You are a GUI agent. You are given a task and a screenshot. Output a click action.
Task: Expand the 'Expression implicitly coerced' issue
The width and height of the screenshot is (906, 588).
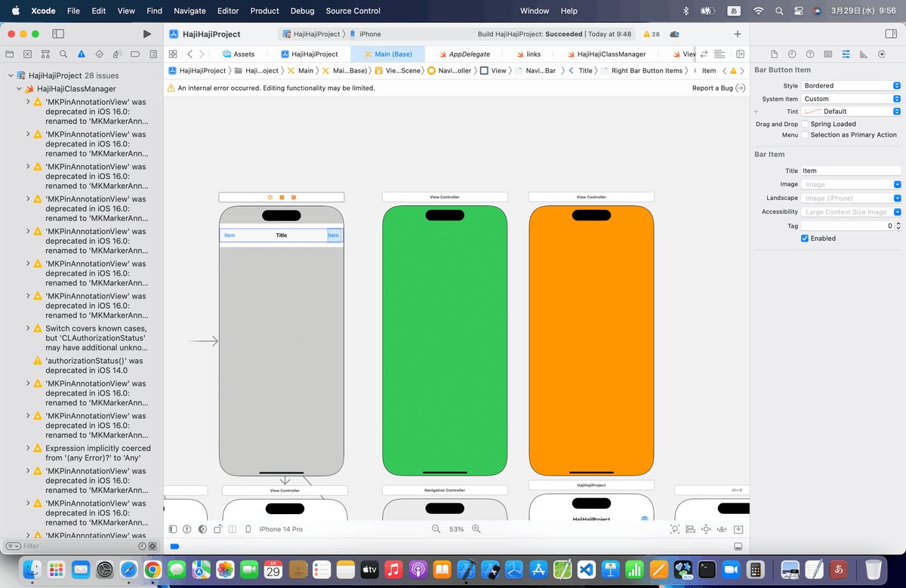(x=28, y=448)
